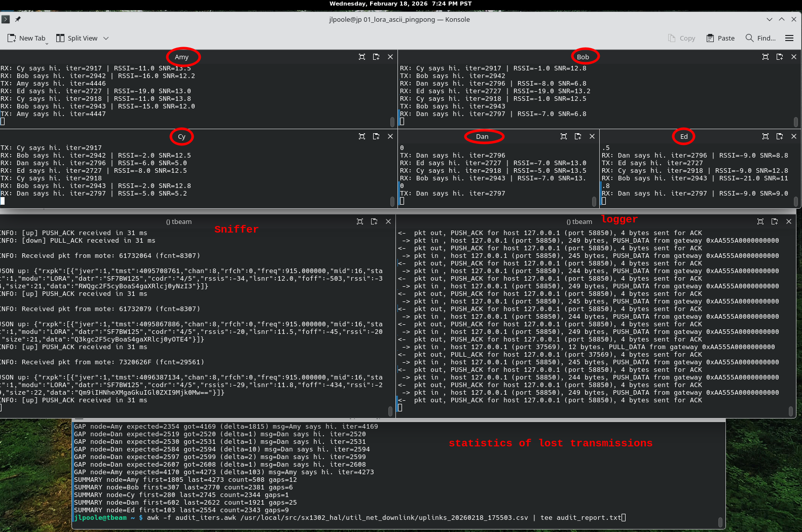Toggle the pin window icon in titlebar
Viewport: 802px width, 532px height.
coord(18,19)
